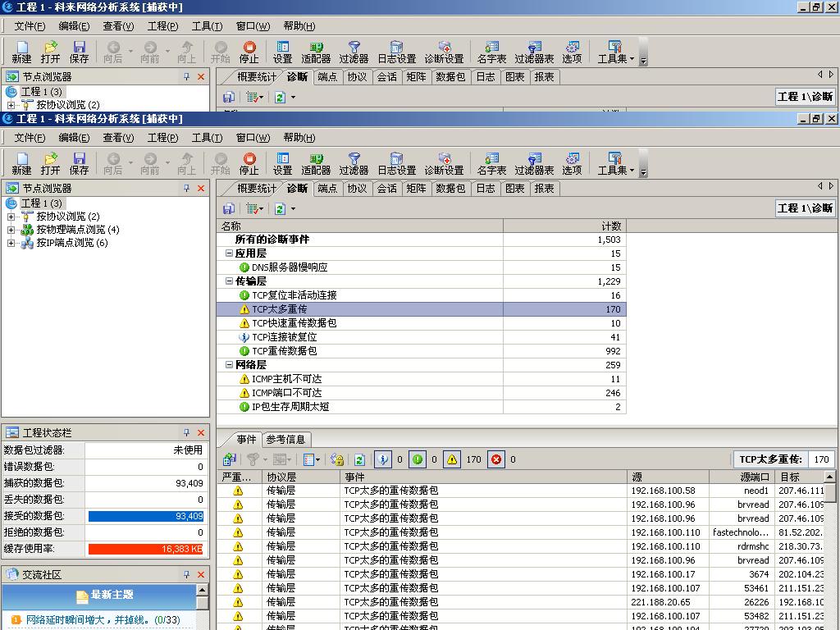840x630 pixels.
Task: Click the red 缓存使用率 usage bar
Action: 145,550
